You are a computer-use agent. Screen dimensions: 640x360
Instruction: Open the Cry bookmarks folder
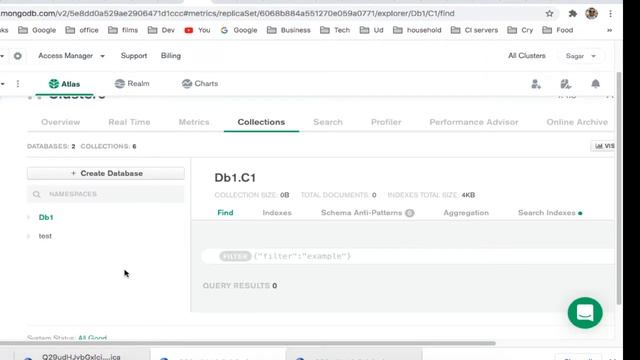click(520, 30)
